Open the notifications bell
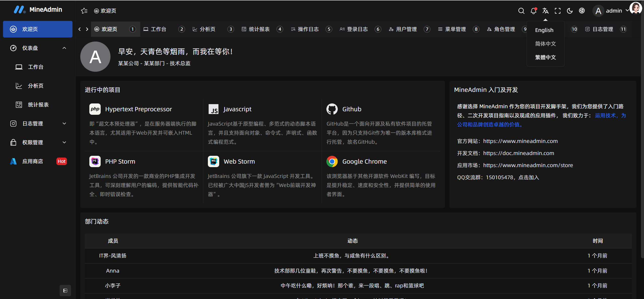 coord(533,11)
